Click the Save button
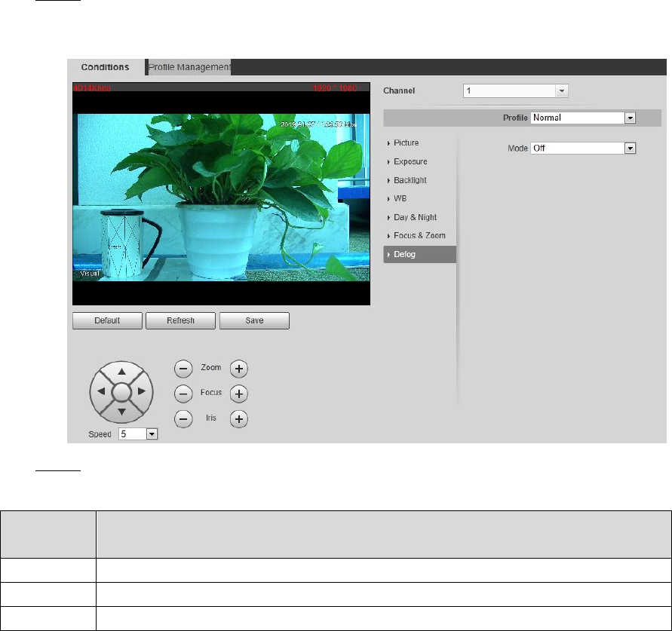This screenshot has width=672, height=631. [255, 320]
